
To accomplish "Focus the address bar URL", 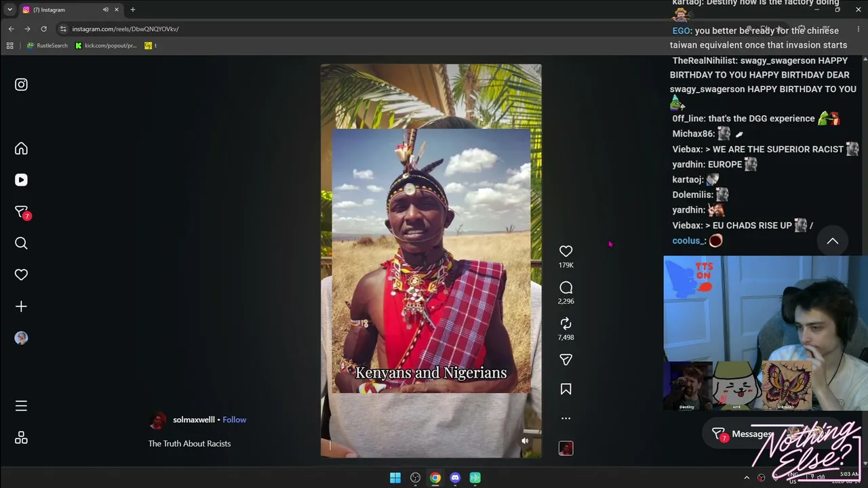I will click(x=125, y=29).
